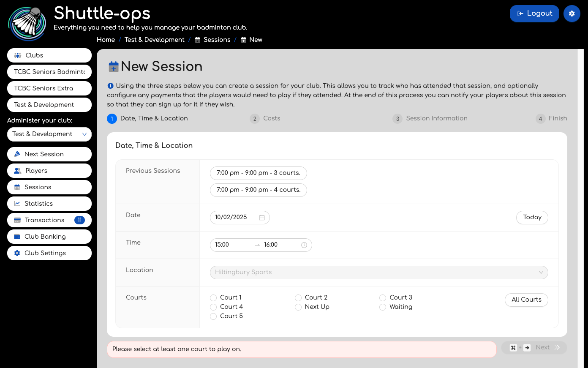Open Club Banking in sidebar
Image resolution: width=588 pixels, height=368 pixels.
coord(49,237)
